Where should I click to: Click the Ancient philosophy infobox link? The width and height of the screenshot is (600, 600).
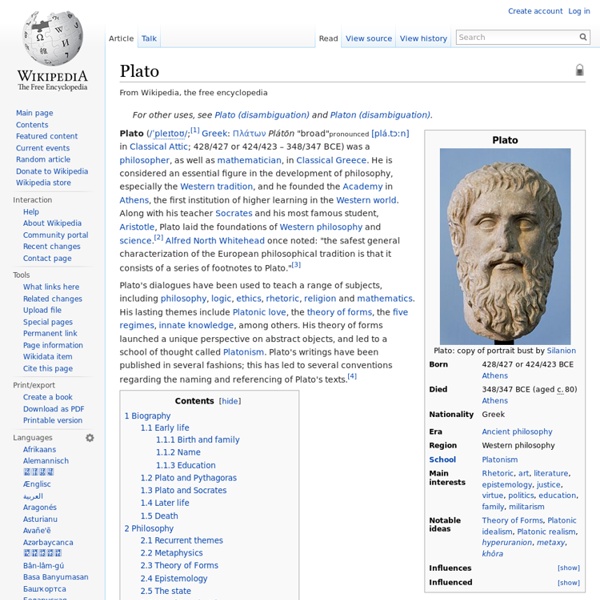(x=517, y=432)
